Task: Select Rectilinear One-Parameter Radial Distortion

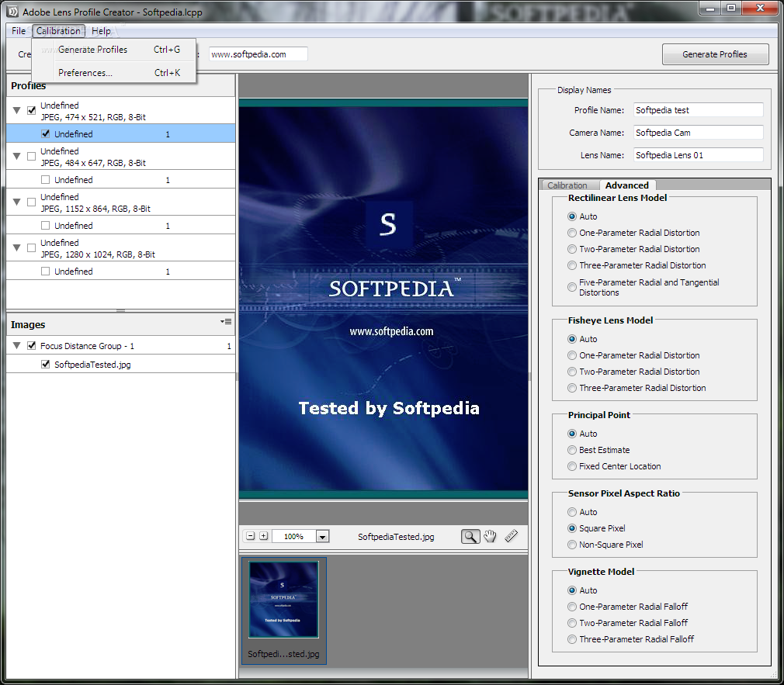Action: tap(572, 233)
